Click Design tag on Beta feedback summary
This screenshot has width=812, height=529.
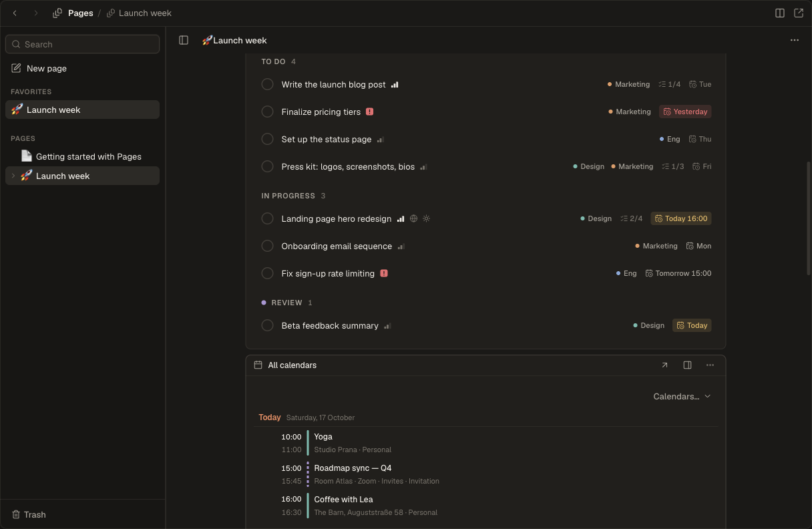coord(648,325)
